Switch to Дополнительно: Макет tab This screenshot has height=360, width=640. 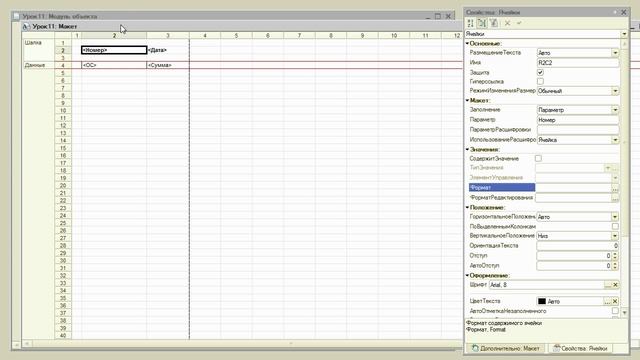pos(506,349)
